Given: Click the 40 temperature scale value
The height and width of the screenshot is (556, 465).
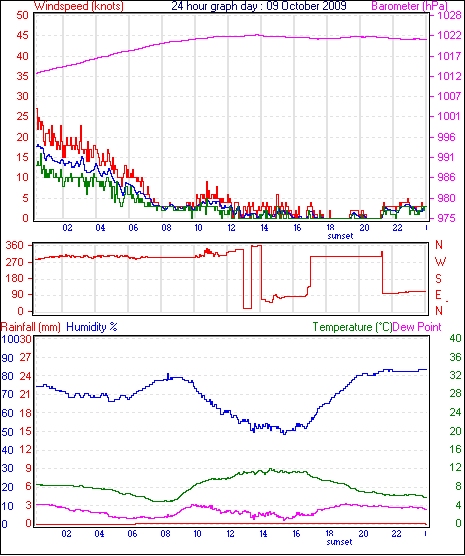Looking at the screenshot, I should 455,339.
